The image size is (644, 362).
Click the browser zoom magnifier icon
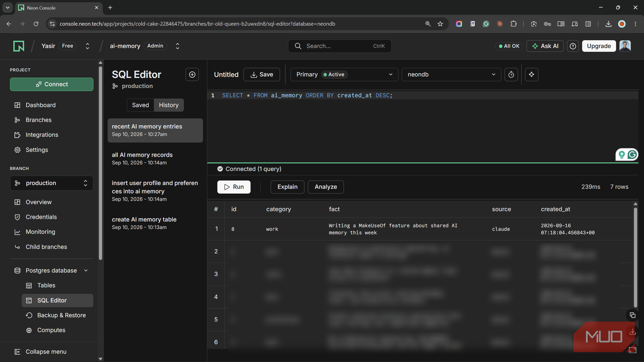[428, 24]
